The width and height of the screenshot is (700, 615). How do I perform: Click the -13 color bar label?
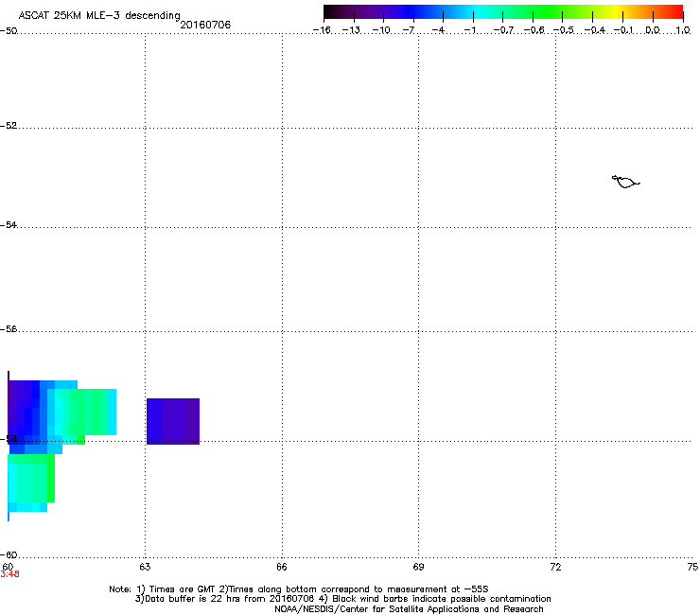click(x=351, y=30)
